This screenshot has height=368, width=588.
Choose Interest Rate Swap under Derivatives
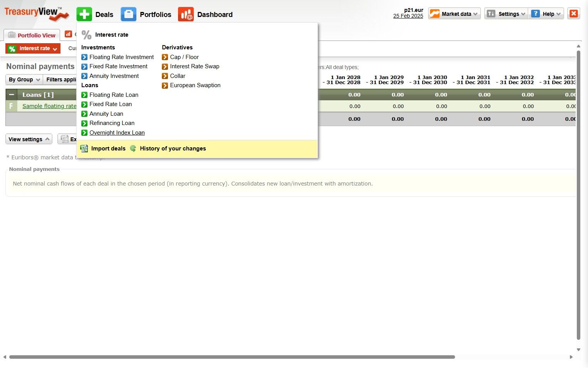point(195,66)
